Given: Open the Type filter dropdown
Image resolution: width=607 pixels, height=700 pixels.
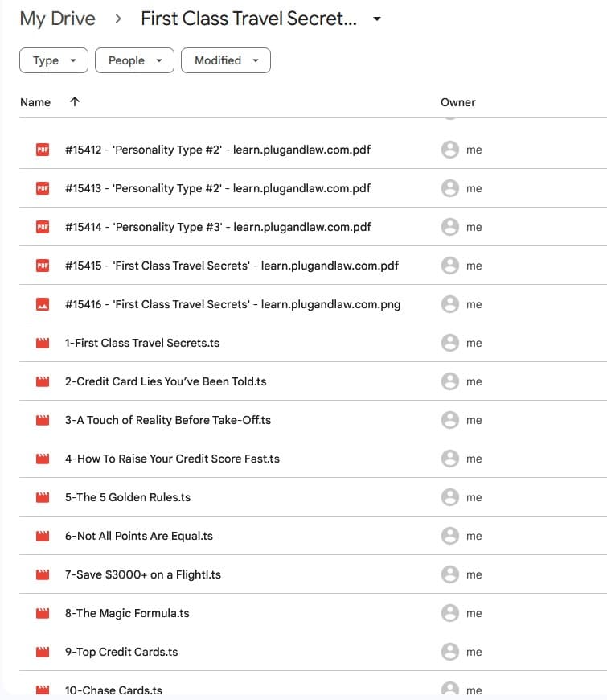Looking at the screenshot, I should [53, 60].
